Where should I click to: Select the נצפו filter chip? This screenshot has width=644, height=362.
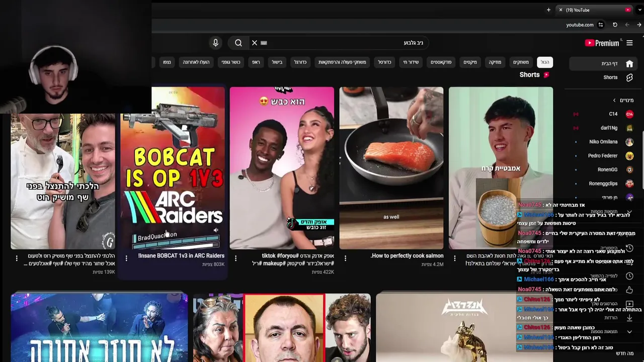[x=167, y=62]
